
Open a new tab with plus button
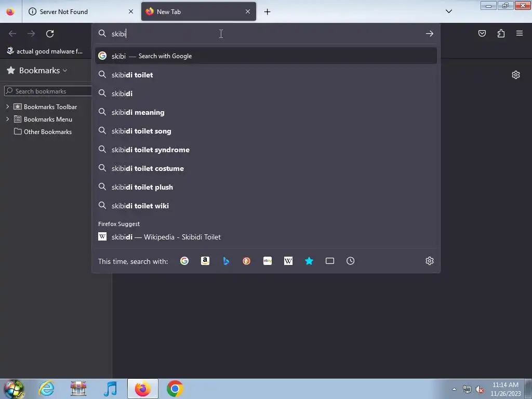click(x=268, y=12)
